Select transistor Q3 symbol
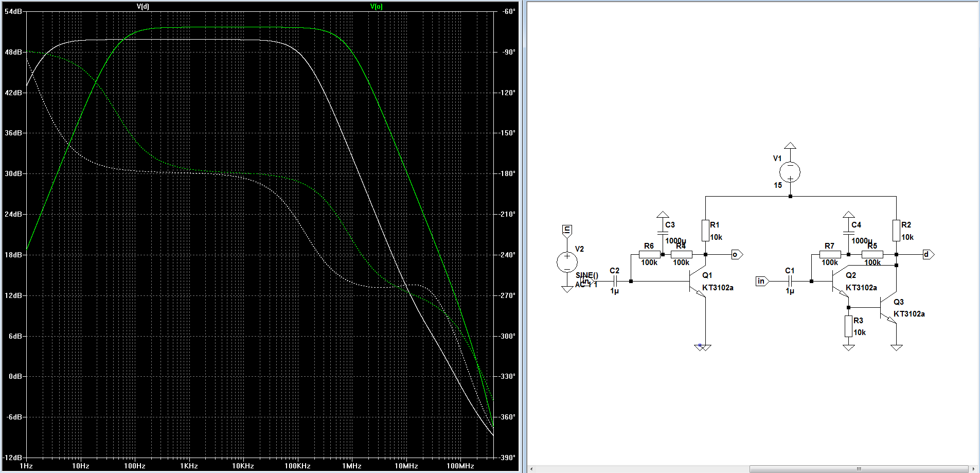Screen dimensions: 980x473 [x=888, y=308]
